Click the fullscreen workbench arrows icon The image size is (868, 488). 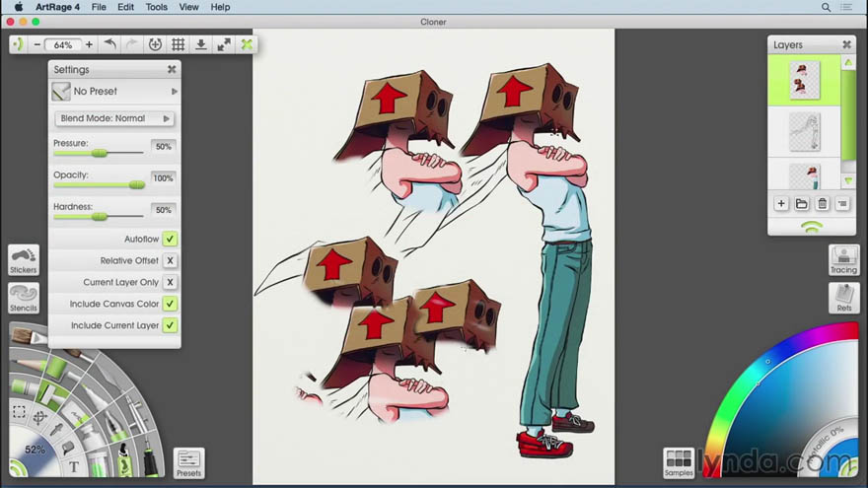pyautogui.click(x=224, y=44)
